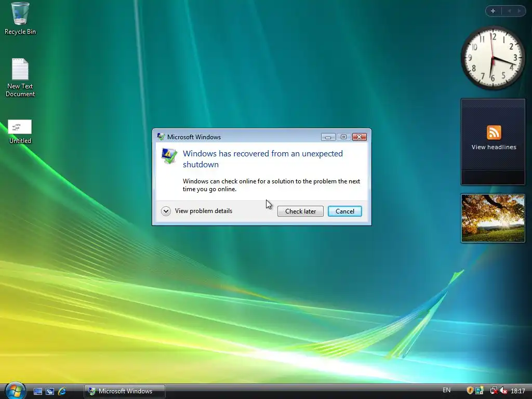Click the analog clock gadget
Viewport: 532px width, 399px height.
point(493,58)
